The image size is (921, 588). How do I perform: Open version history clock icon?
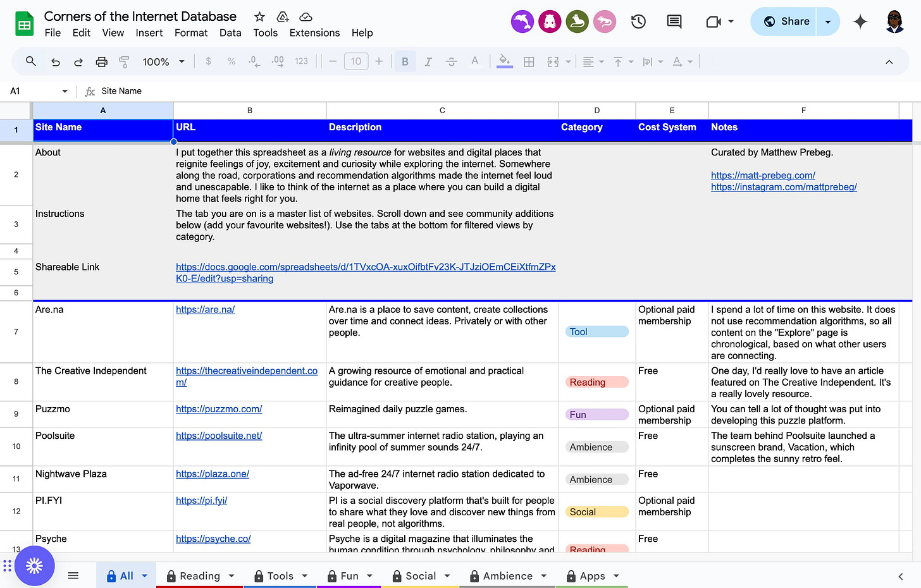[x=638, y=21]
